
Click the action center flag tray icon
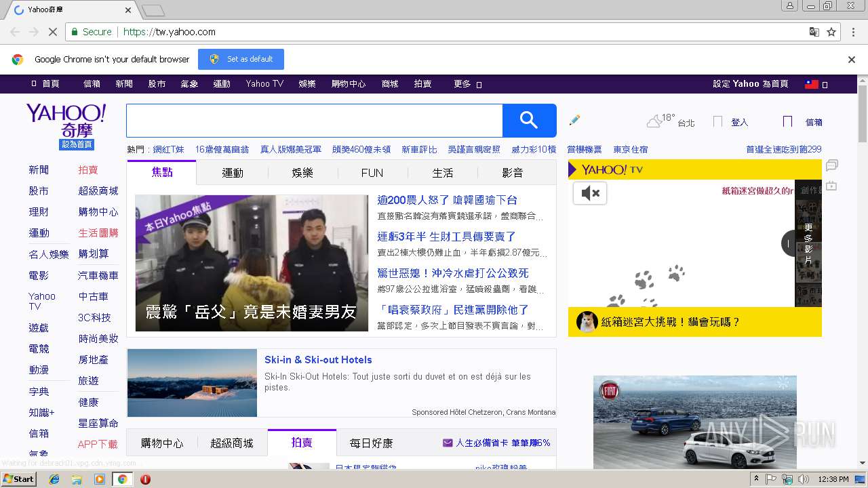tap(771, 479)
